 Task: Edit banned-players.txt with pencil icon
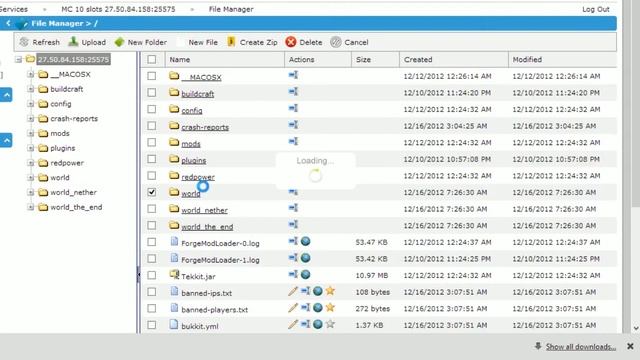pos(293,308)
